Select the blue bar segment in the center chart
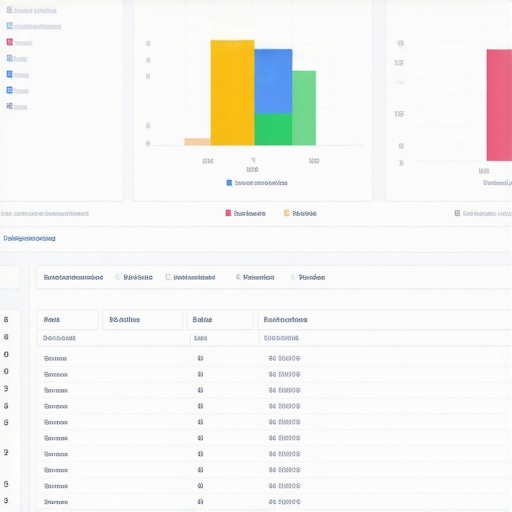The image size is (512, 512). 273,81
